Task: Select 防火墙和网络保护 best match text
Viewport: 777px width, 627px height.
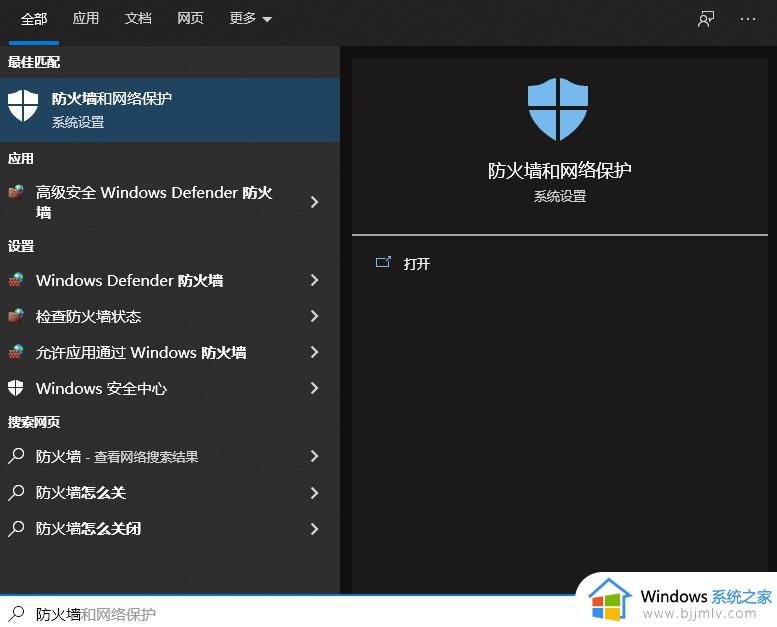Action: [x=112, y=99]
